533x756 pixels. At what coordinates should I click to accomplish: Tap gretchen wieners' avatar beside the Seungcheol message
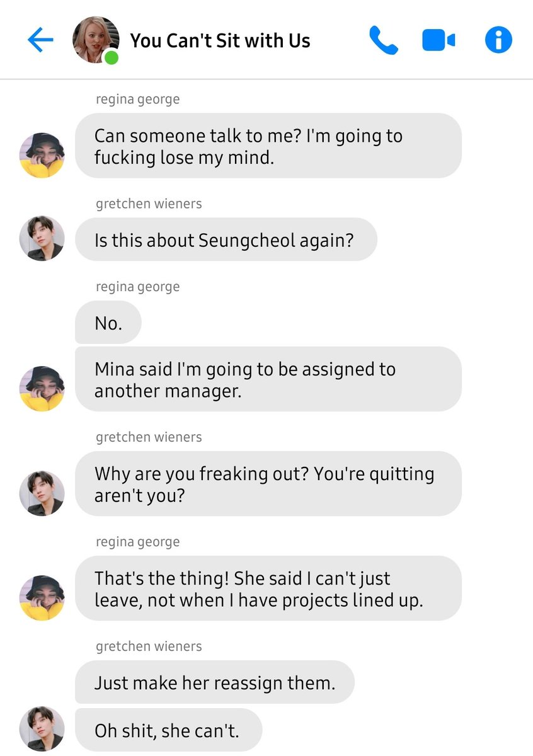tap(42, 239)
